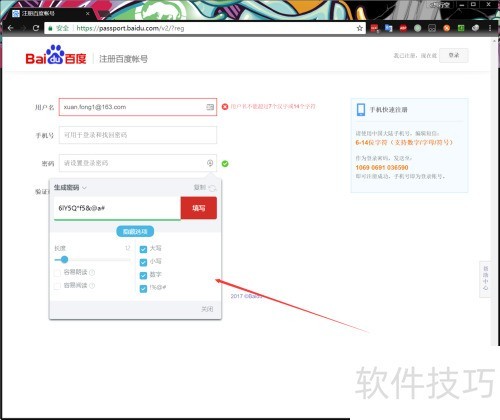Image resolution: width=500 pixels, height=420 pixels.
Task: Click the green secure padlock in address bar
Action: coord(50,28)
